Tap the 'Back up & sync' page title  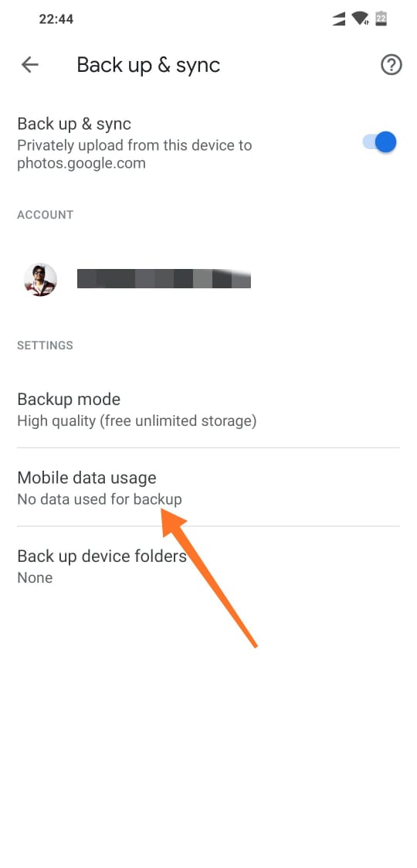click(x=148, y=66)
